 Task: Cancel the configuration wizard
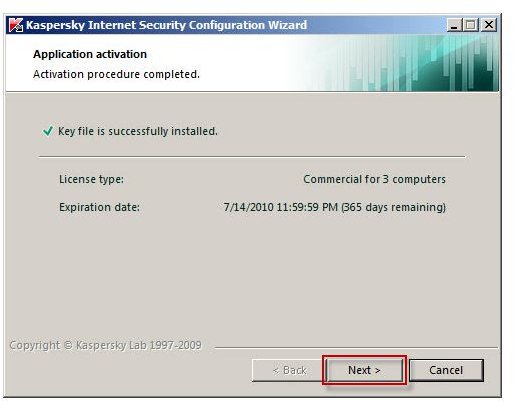[446, 370]
